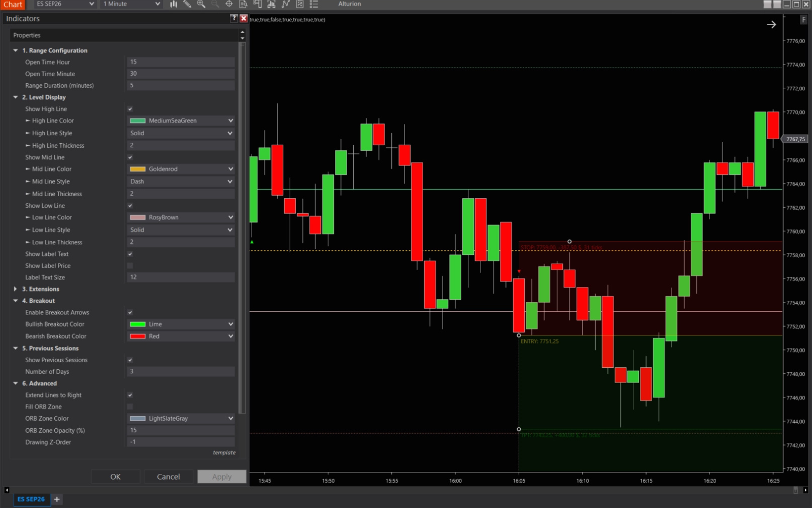The image size is (812, 508).
Task: Click the Open Time Hour field
Action: pos(181,62)
